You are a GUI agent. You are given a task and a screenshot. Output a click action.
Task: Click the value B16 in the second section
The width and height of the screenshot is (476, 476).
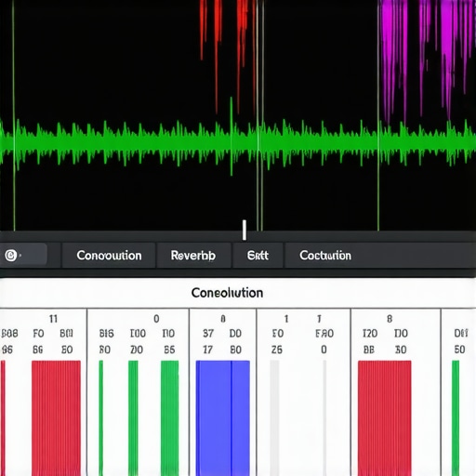[x=107, y=334]
